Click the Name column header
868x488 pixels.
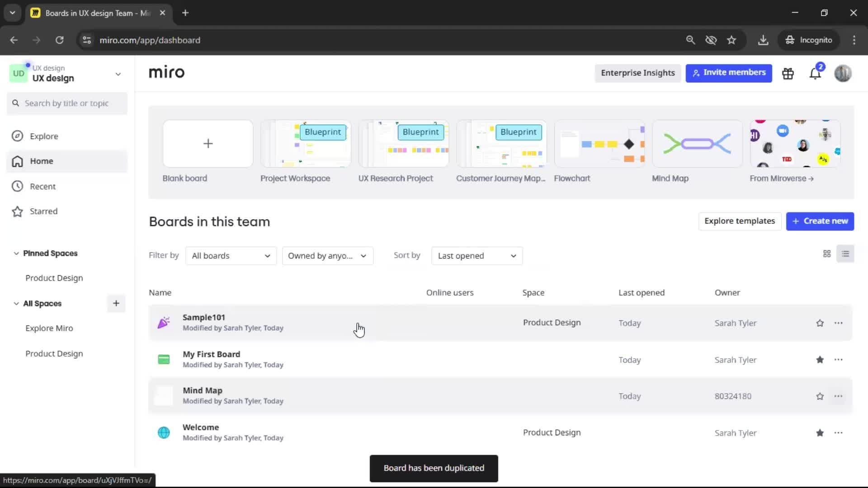(x=160, y=293)
